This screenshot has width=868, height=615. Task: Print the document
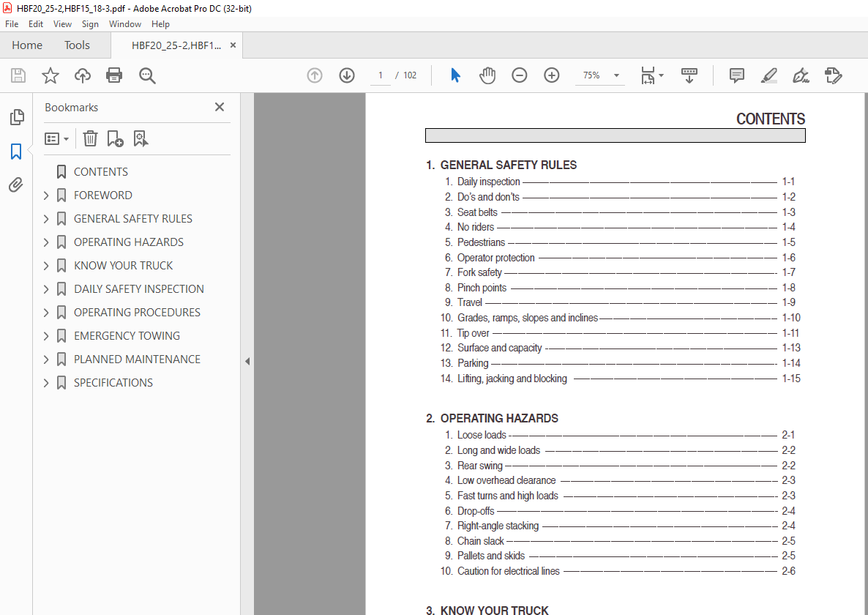[x=114, y=75]
